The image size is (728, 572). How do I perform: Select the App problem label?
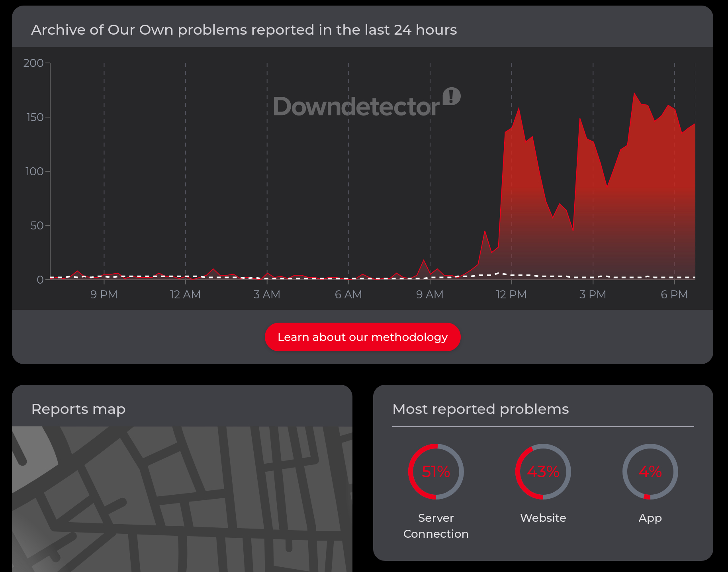coord(650,518)
